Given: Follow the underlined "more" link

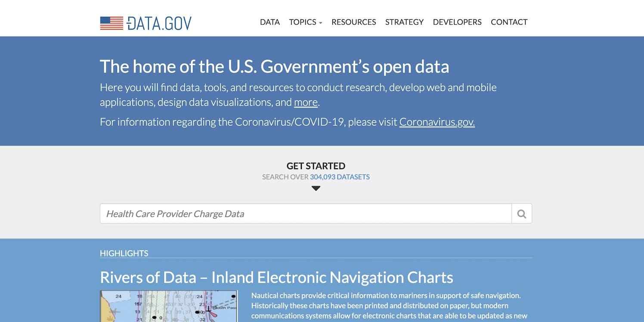Looking at the screenshot, I should point(306,102).
